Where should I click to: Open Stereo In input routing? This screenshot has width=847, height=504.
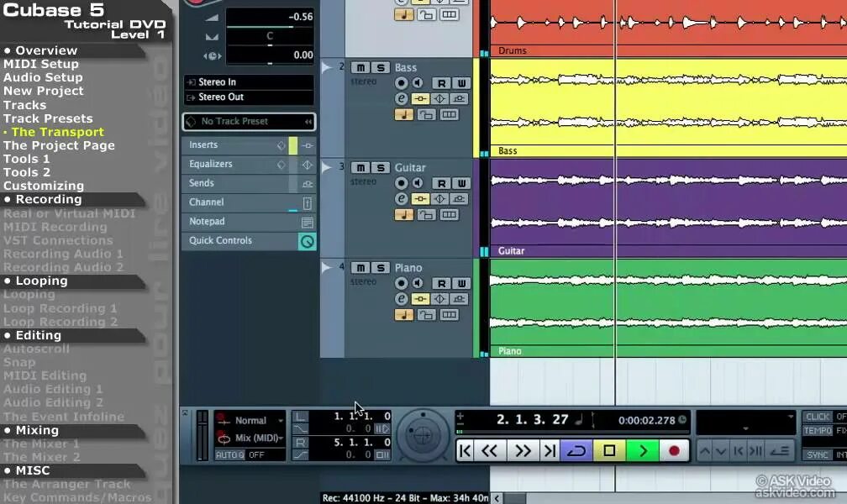[249, 82]
